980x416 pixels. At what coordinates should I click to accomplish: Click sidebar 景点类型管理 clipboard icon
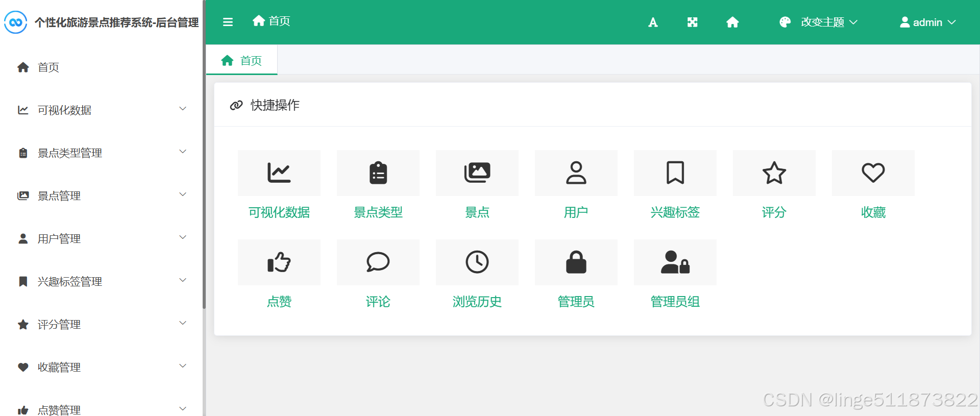23,153
